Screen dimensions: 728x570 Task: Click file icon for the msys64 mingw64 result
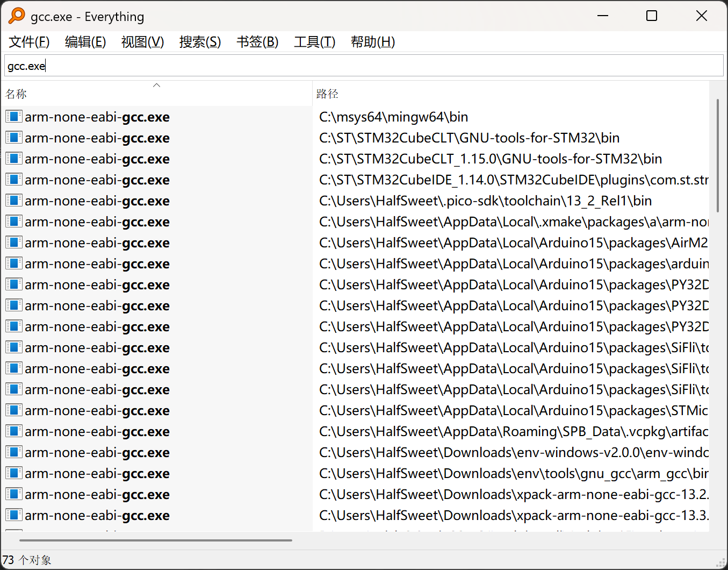coord(14,117)
